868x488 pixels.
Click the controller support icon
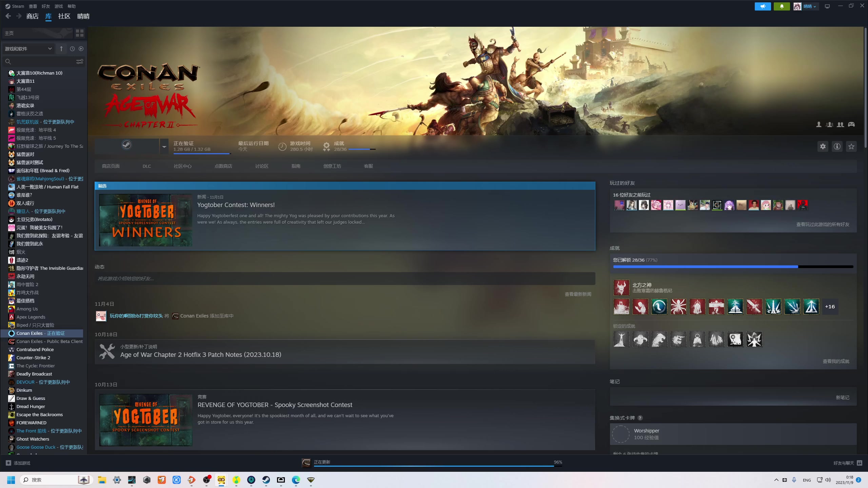point(851,125)
